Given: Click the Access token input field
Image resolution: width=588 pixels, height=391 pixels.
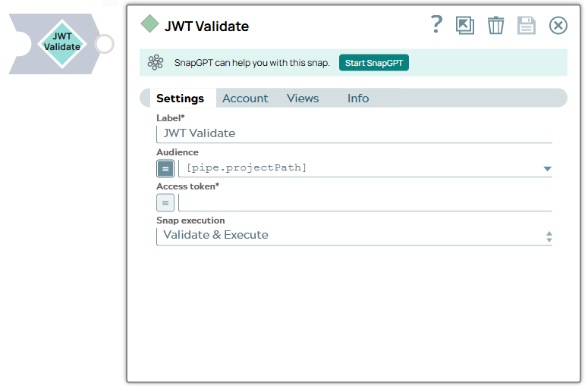Looking at the screenshot, I should click(x=364, y=202).
